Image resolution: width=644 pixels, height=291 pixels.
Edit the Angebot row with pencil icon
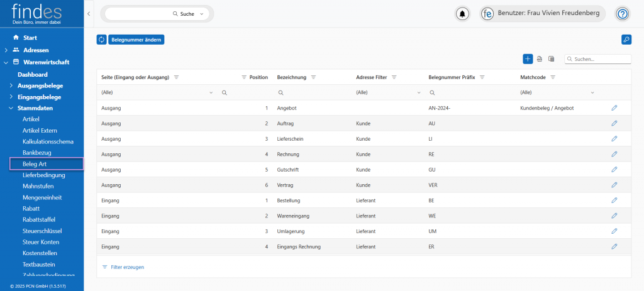point(614,108)
